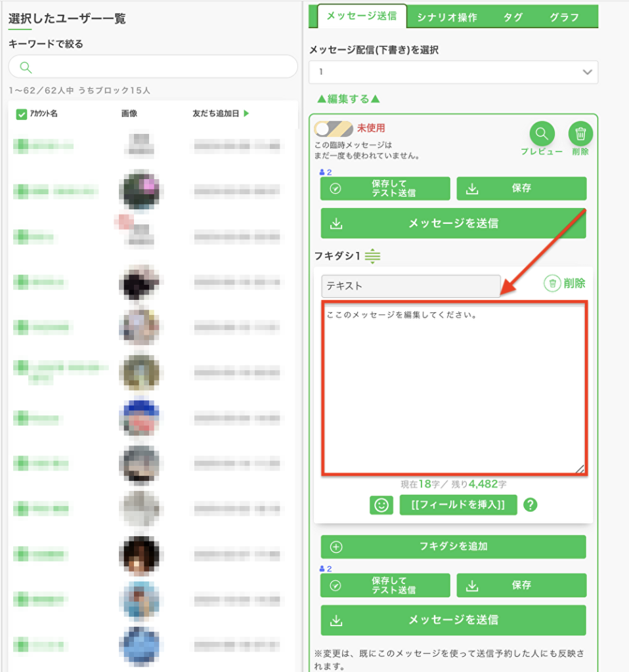Open the メッセージ配信(下書き) dropdown
Viewport: 629px width, 672px height.
click(x=453, y=72)
